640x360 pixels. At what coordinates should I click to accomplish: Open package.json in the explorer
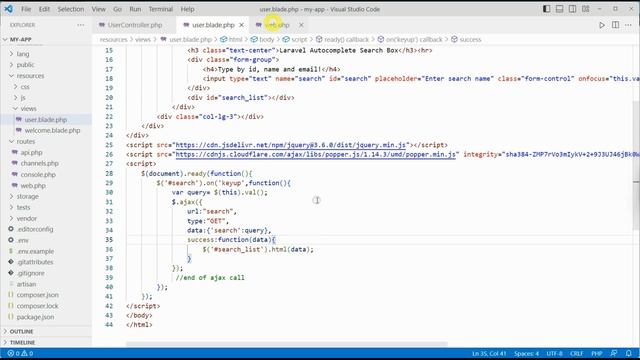tap(46, 317)
